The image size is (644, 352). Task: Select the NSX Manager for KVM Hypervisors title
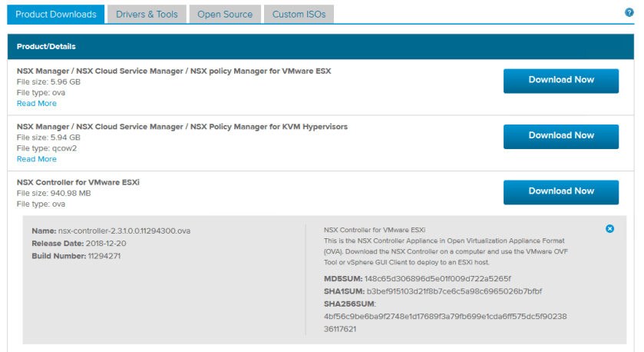182,127
